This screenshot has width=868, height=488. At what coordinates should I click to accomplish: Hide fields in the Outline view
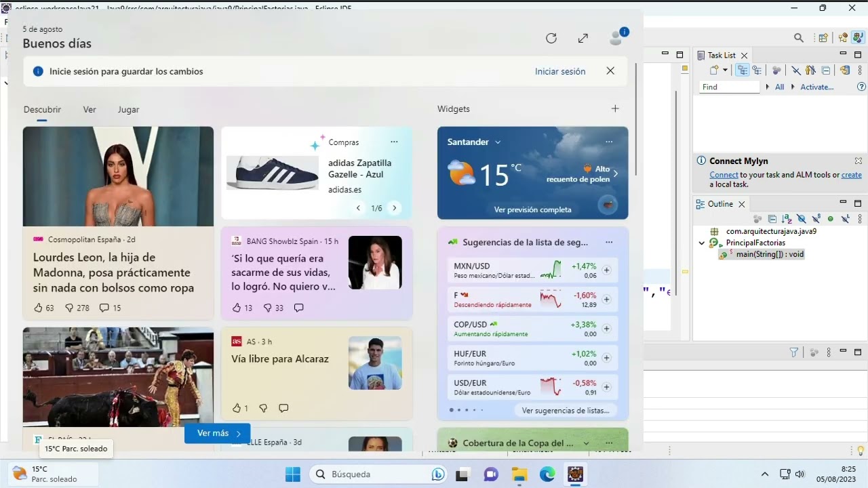tap(801, 219)
